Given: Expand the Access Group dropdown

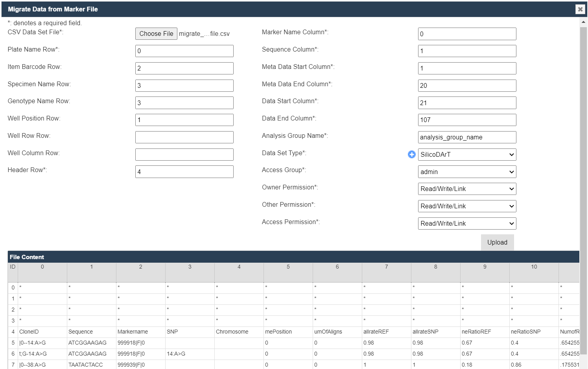Looking at the screenshot, I should pos(467,172).
